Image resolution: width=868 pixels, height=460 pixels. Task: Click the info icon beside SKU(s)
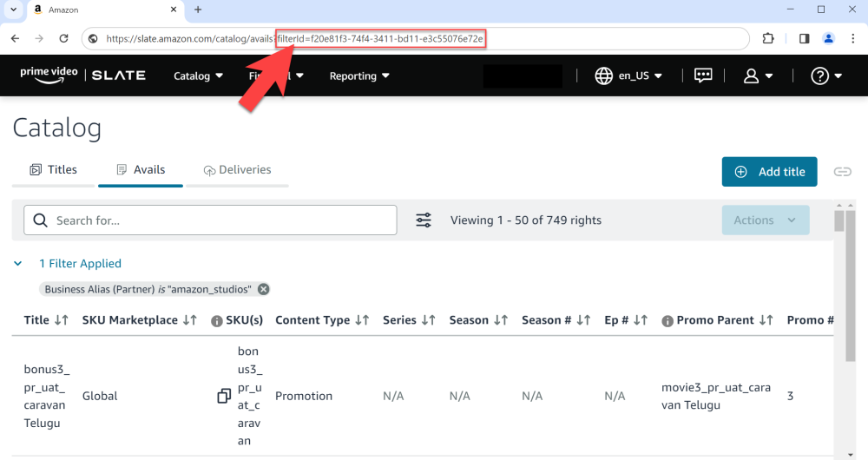pyautogui.click(x=217, y=320)
